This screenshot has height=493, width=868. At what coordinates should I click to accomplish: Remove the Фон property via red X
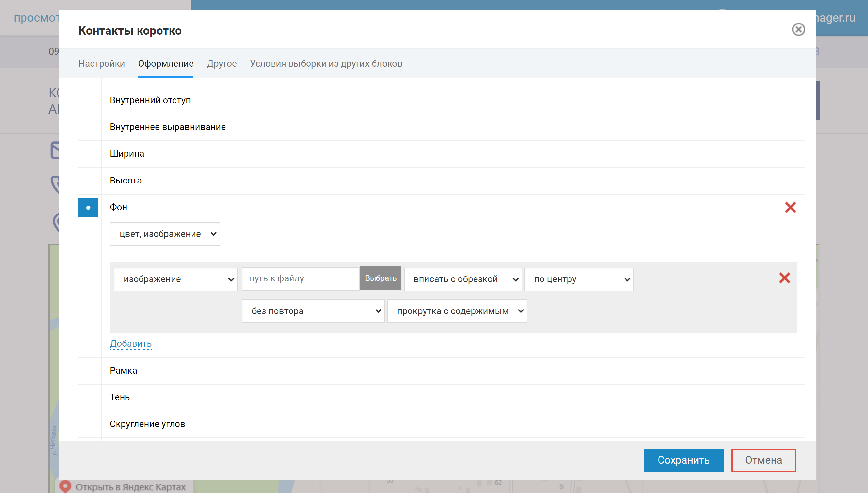coord(790,207)
